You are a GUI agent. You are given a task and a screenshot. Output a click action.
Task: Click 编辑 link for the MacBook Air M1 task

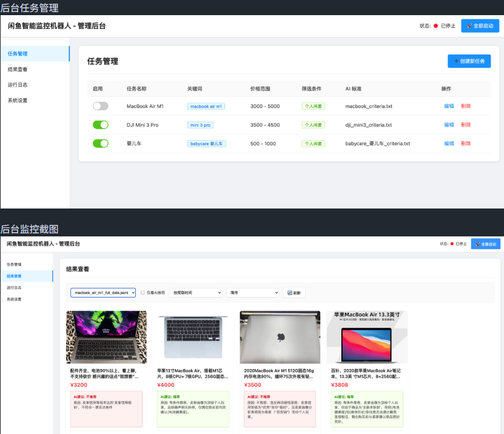click(449, 106)
